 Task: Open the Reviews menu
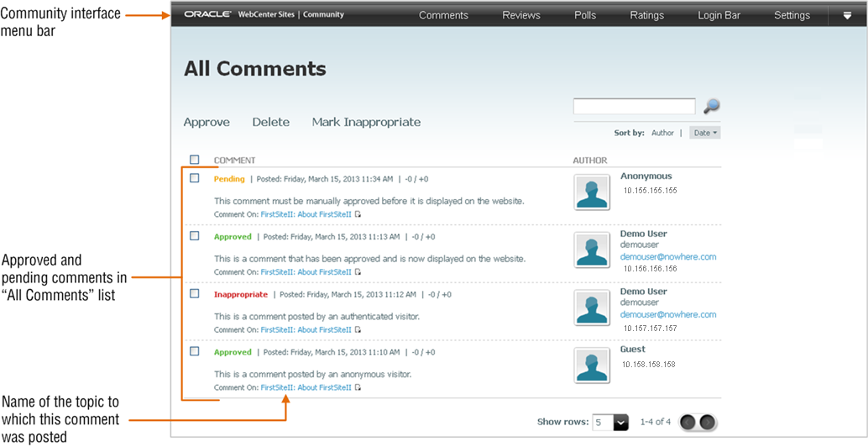tap(521, 15)
